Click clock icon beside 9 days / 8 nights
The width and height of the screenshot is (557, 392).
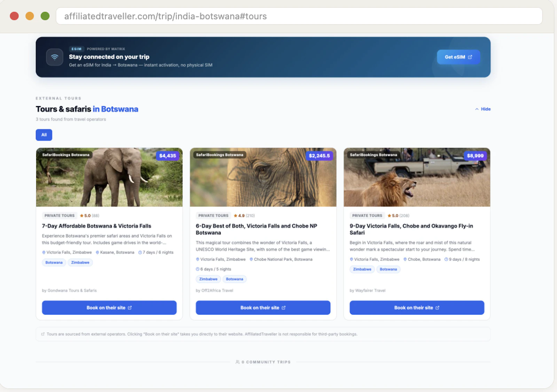[x=446, y=259]
